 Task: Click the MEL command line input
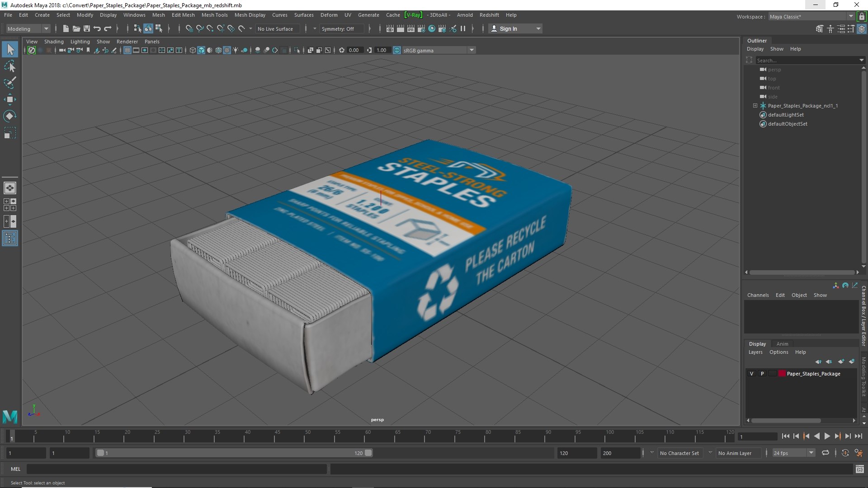[x=176, y=469]
